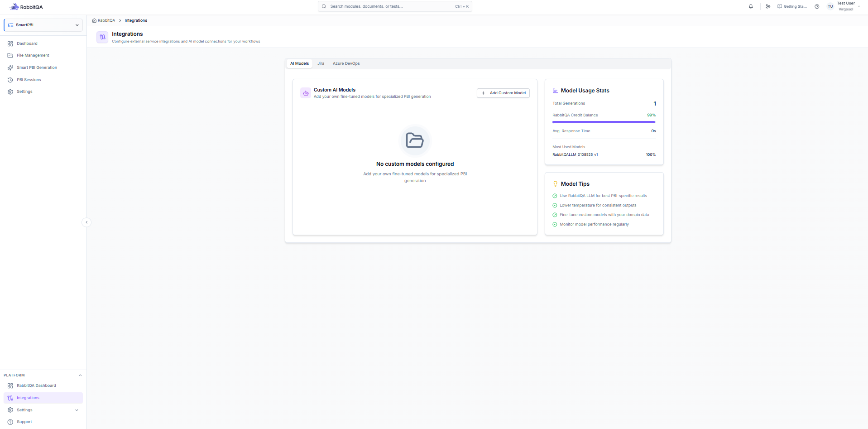
Task: Open Smart PBI Generation in sidebar
Action: (x=37, y=67)
